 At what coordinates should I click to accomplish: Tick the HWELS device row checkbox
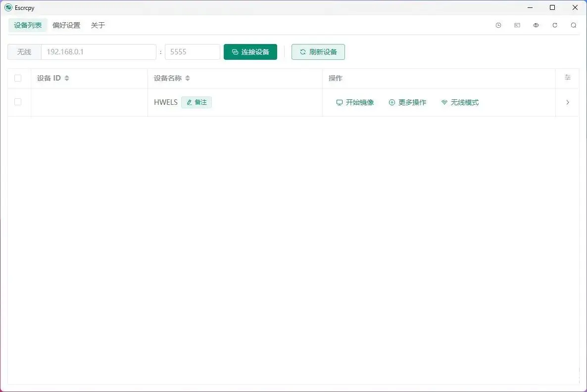click(18, 102)
